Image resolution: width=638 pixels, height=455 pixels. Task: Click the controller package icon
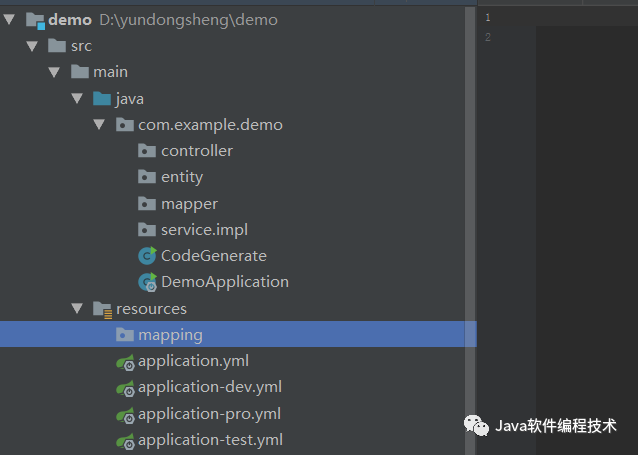click(147, 151)
